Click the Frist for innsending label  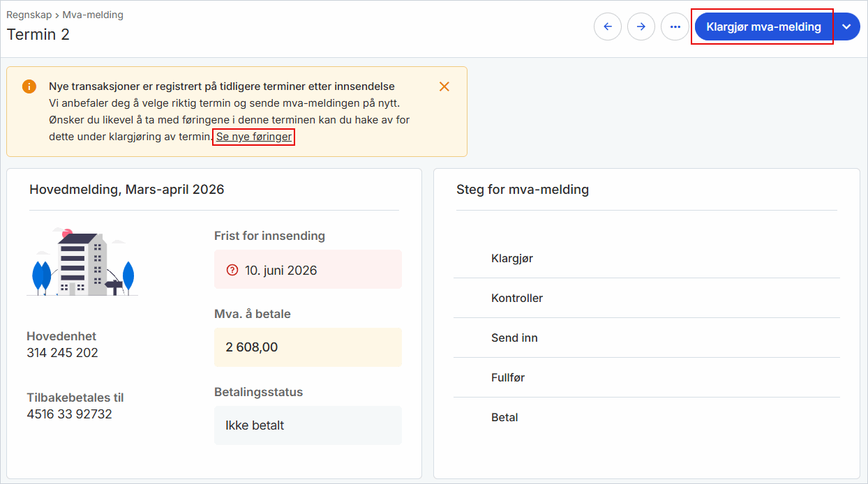tap(269, 236)
